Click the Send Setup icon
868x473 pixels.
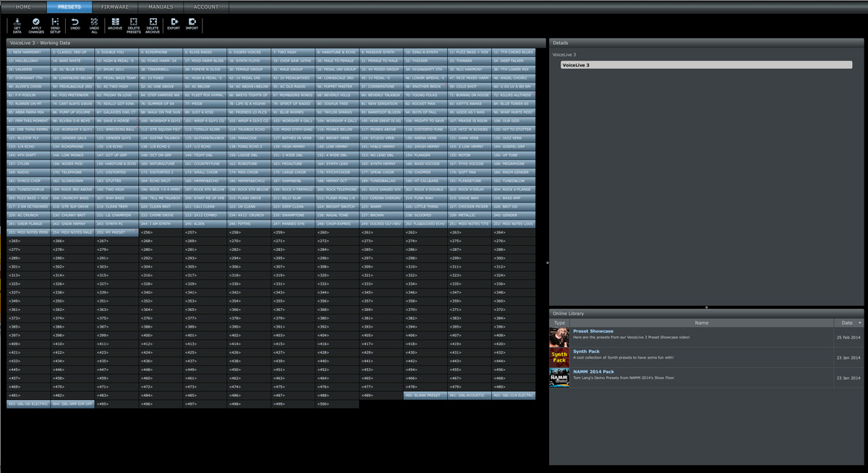pos(56,25)
